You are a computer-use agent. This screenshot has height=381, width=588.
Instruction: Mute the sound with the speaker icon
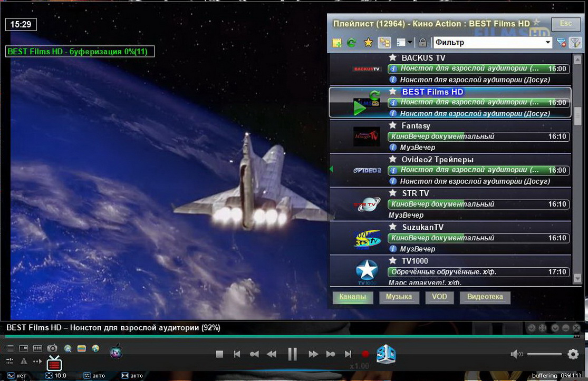click(516, 354)
